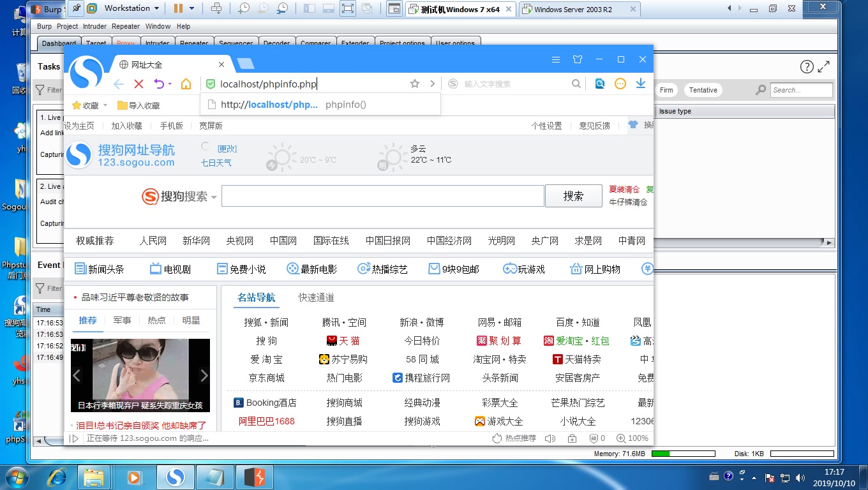Toggle the Firm filter in Burp
868x490 pixels.
click(666, 90)
